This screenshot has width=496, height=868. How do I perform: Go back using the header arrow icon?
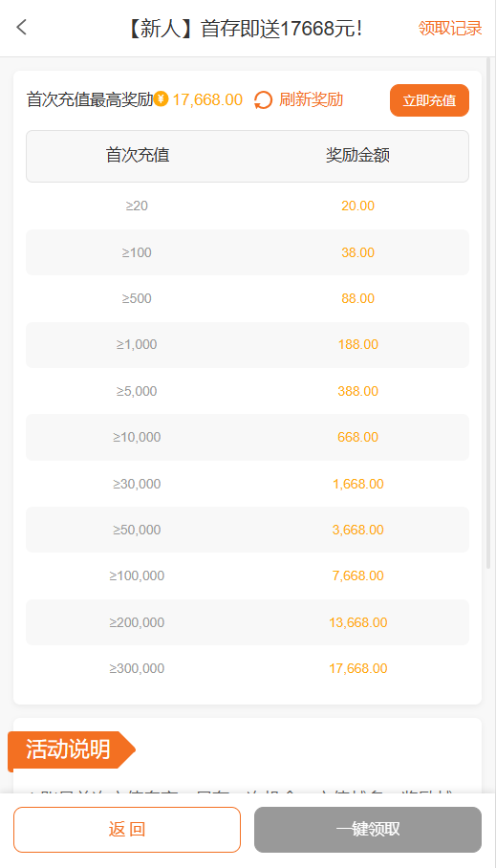[22, 27]
